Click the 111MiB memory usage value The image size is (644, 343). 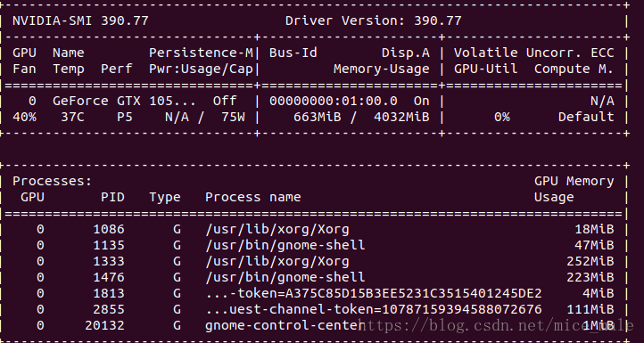pyautogui.click(x=590, y=309)
